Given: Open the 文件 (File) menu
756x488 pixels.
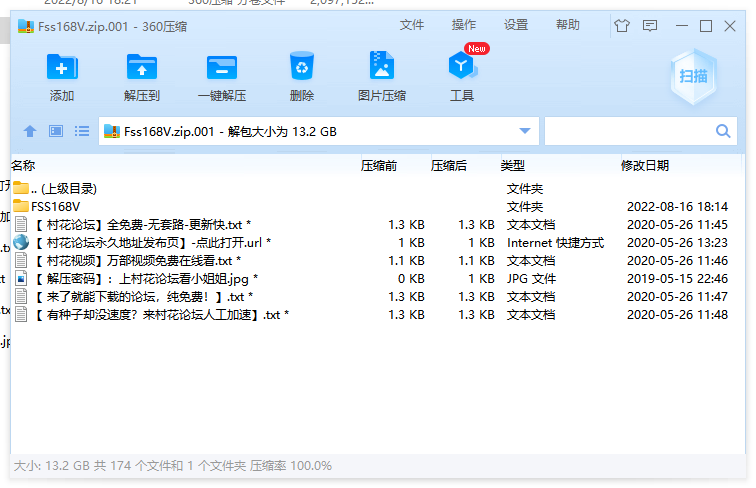Looking at the screenshot, I should click(x=412, y=25).
